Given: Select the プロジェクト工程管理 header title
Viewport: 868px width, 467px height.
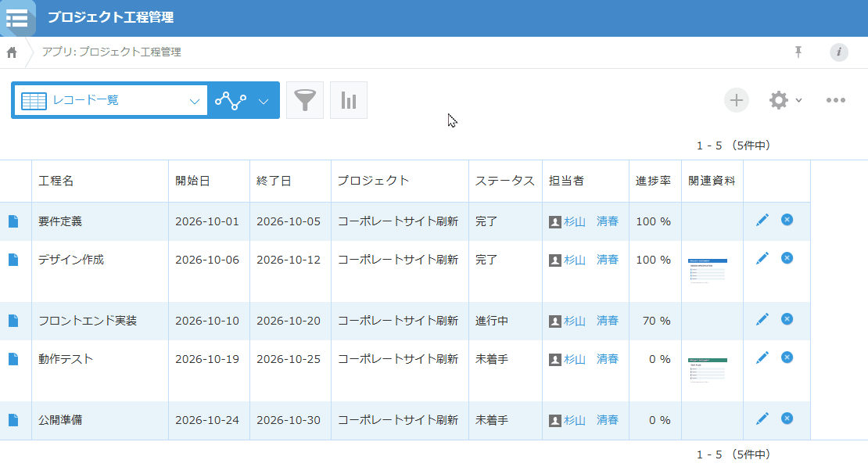Looking at the screenshot, I should coord(111,18).
